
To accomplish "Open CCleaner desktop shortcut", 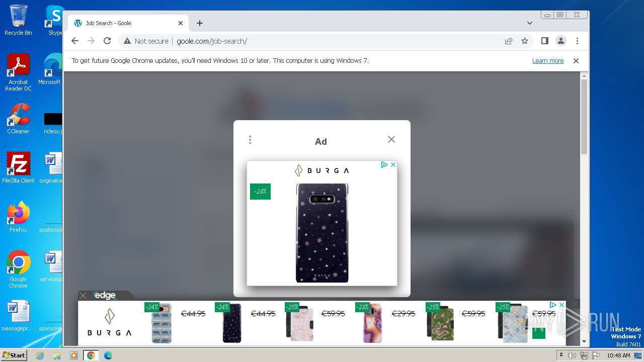I will pyautogui.click(x=18, y=119).
